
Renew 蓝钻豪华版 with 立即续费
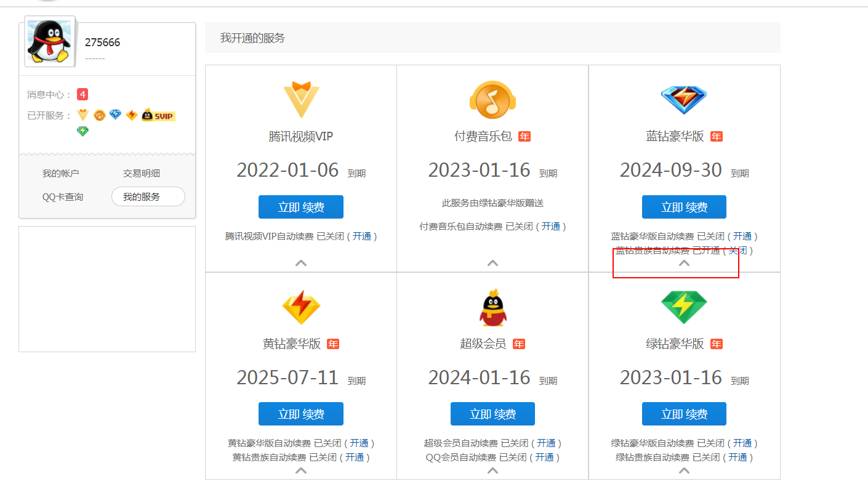pos(684,207)
